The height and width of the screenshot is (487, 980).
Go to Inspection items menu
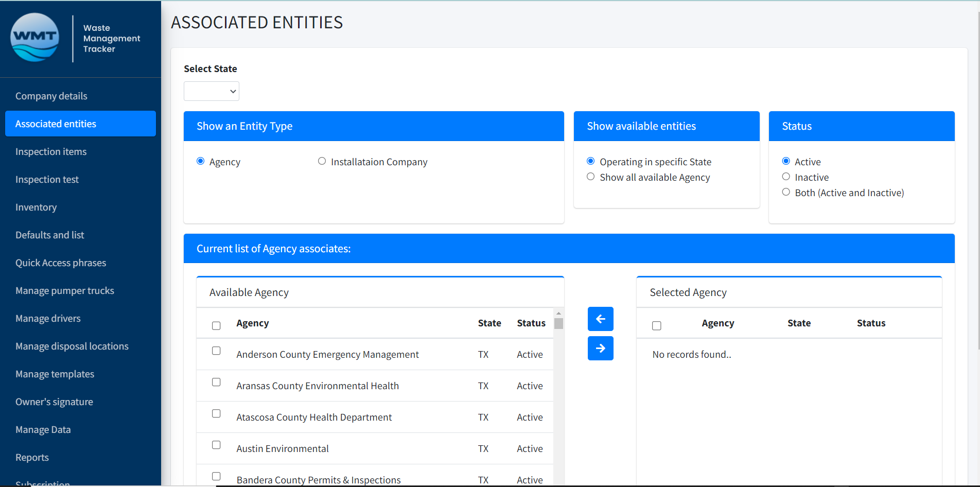point(51,152)
